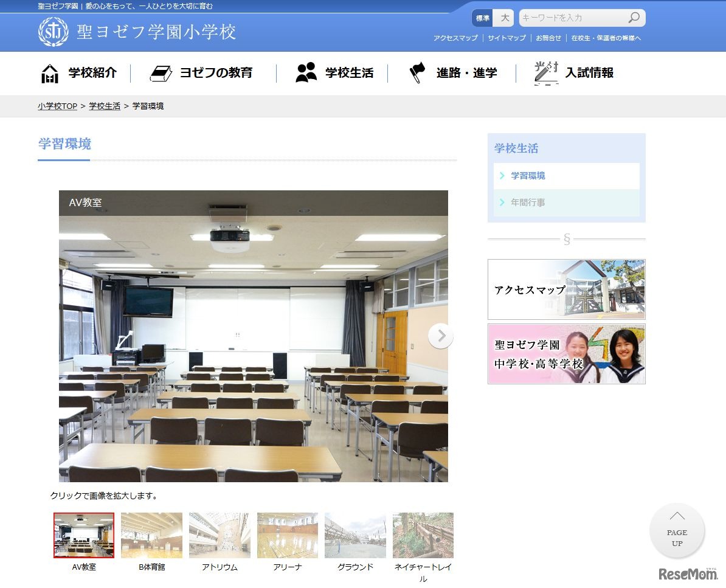This screenshot has width=726, height=588.
Task: Click the 中学校・高等学校 banner
Action: (566, 354)
